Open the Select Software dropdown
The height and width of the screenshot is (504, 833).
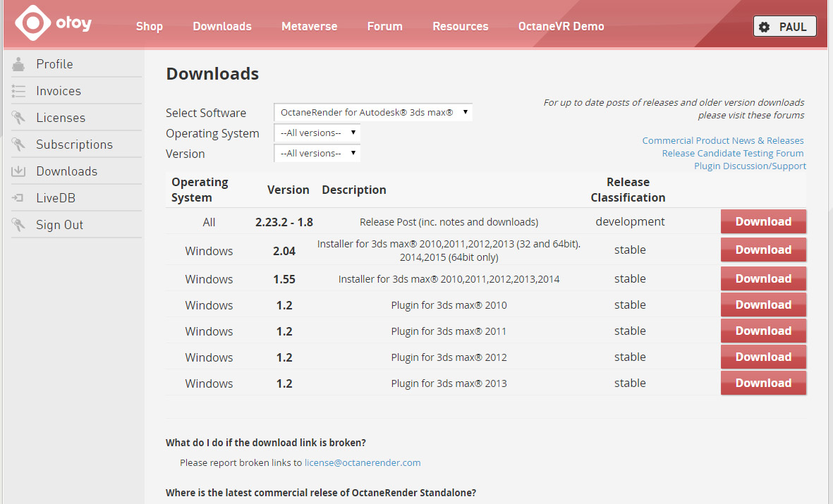(x=373, y=113)
